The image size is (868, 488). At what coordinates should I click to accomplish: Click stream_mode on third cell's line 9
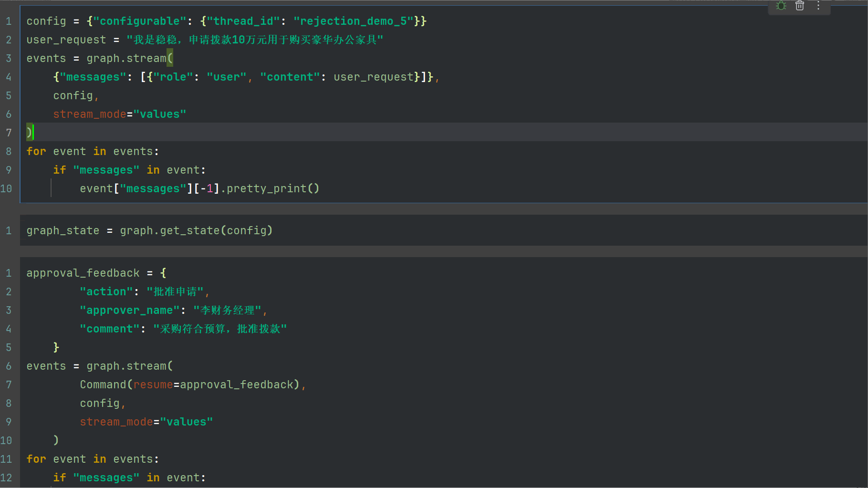coord(116,422)
